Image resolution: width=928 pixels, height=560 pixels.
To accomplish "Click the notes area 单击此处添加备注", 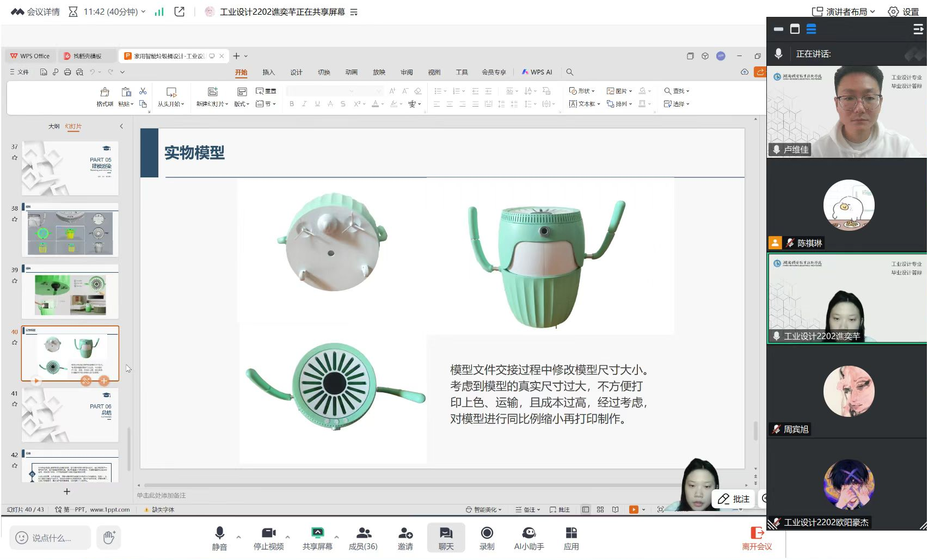I will pos(161,495).
